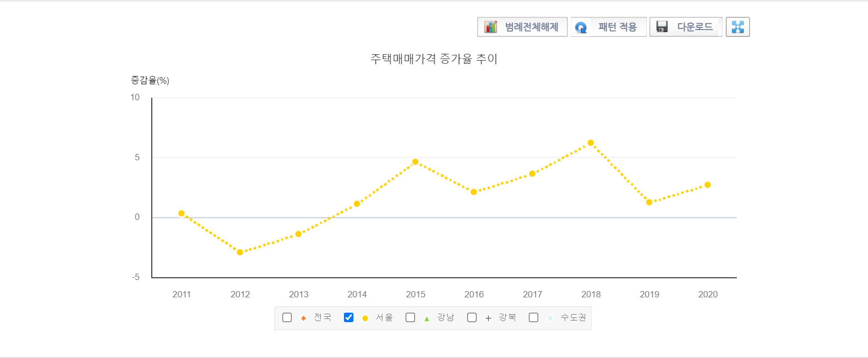868x358 pixels.
Task: Click the light blue X 수도권 legend marker
Action: tap(550, 318)
